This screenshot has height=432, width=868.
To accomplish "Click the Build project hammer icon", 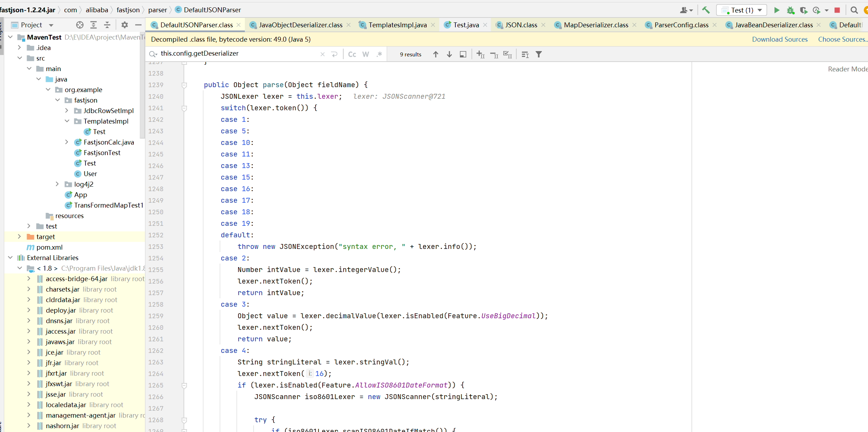I will pyautogui.click(x=706, y=10).
